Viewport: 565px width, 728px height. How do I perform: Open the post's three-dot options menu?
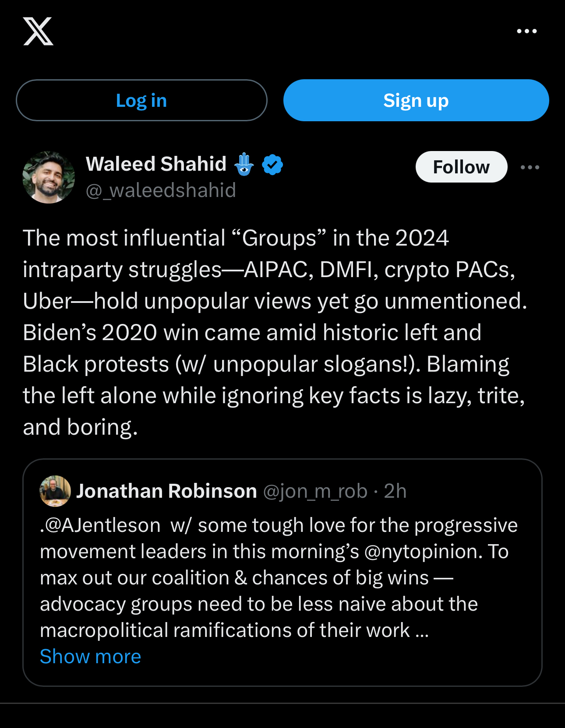(x=530, y=167)
